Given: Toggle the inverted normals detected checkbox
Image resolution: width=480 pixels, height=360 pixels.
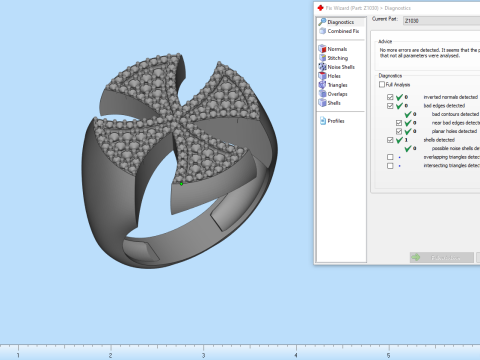Looking at the screenshot, I should tap(390, 97).
